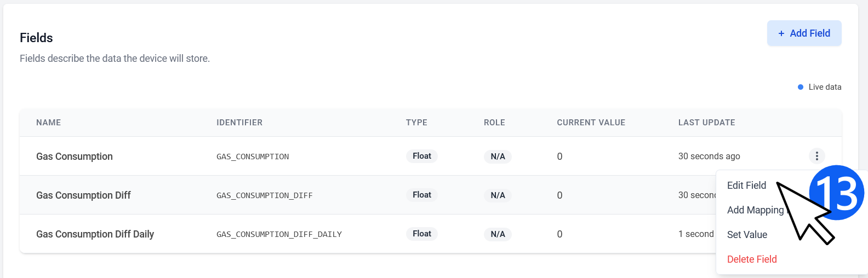
Task: Click the Float badge for Gas Consumption
Action: click(422, 156)
